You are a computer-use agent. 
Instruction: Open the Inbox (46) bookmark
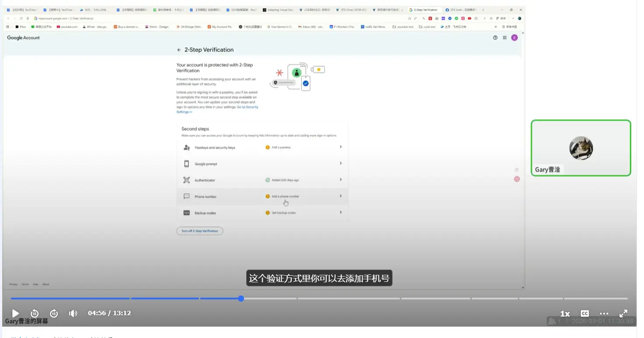coord(311,27)
